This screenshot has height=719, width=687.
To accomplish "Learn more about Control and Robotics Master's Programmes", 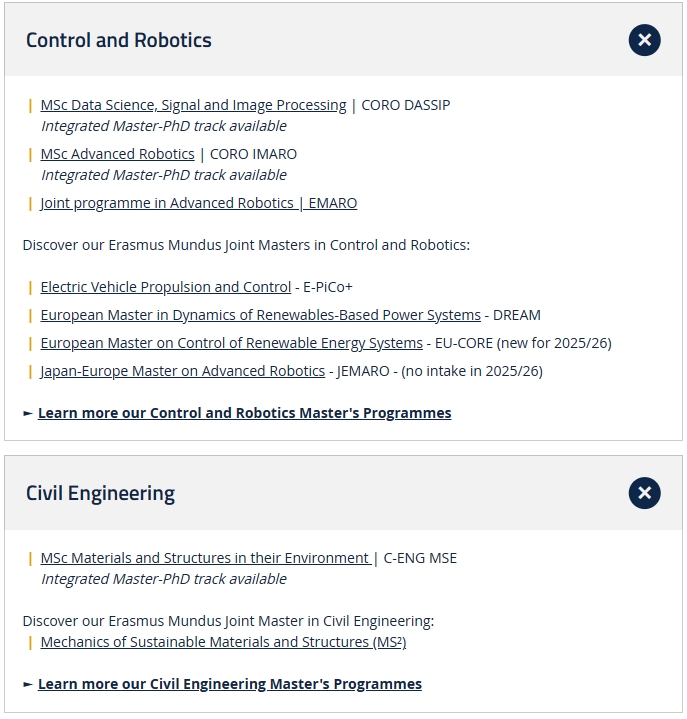I will tap(244, 413).
